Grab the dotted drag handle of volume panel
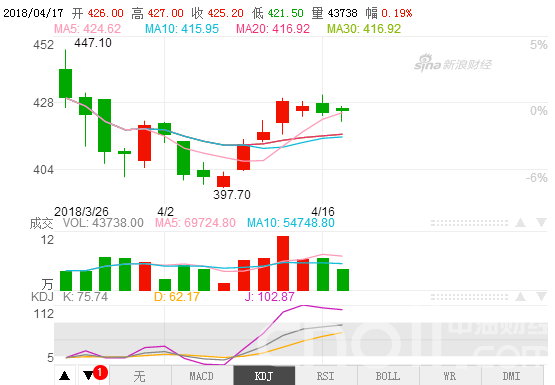 coord(469,223)
